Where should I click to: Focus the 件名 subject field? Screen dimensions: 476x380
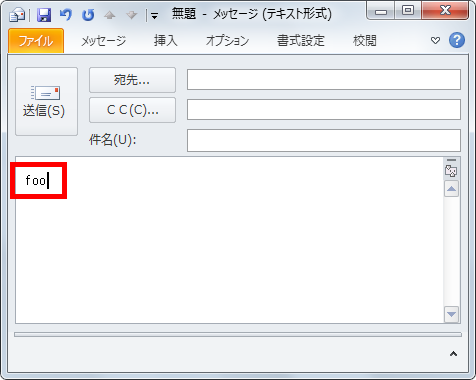tap(324, 140)
